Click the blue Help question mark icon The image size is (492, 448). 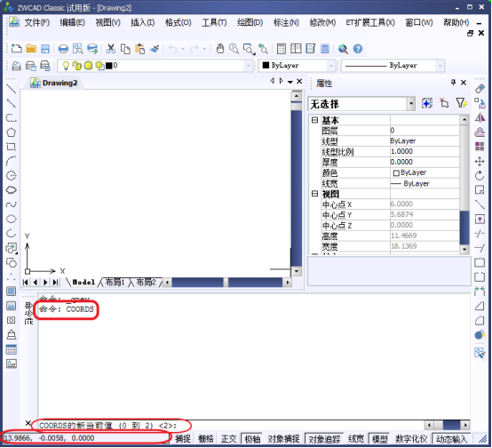coord(358,49)
